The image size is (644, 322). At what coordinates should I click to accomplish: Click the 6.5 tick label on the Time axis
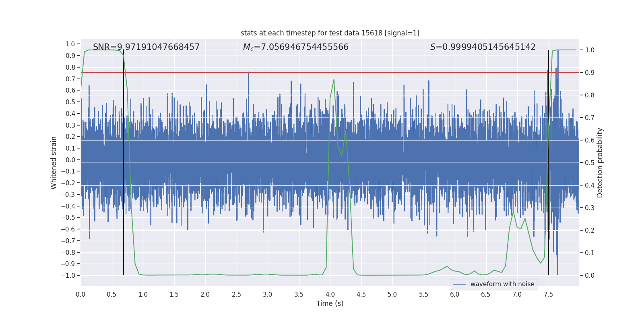(x=486, y=294)
